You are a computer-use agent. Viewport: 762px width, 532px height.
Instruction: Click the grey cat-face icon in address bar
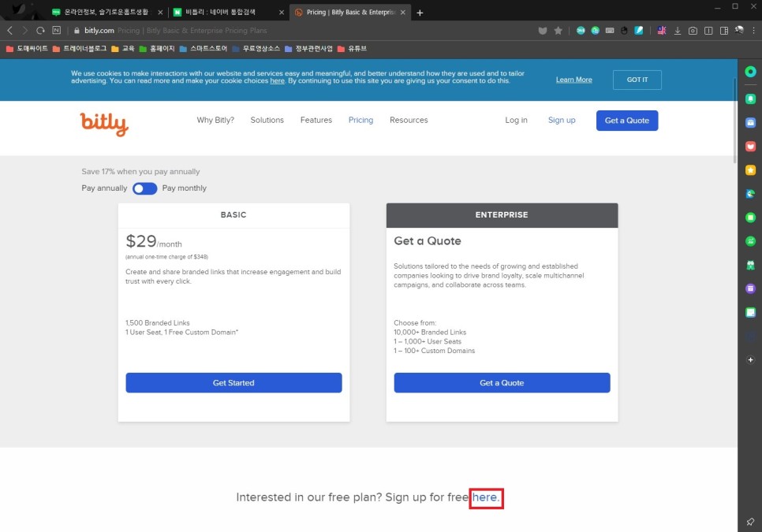pyautogui.click(x=543, y=31)
